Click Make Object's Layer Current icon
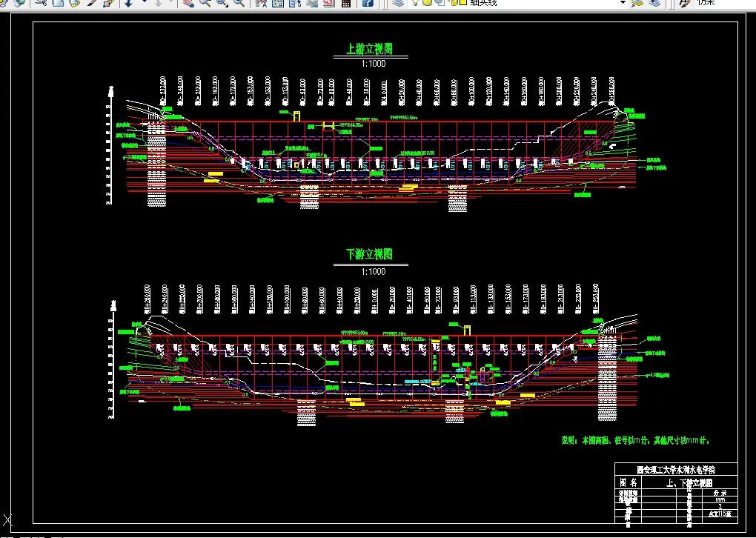756x538 pixels. click(637, 3)
